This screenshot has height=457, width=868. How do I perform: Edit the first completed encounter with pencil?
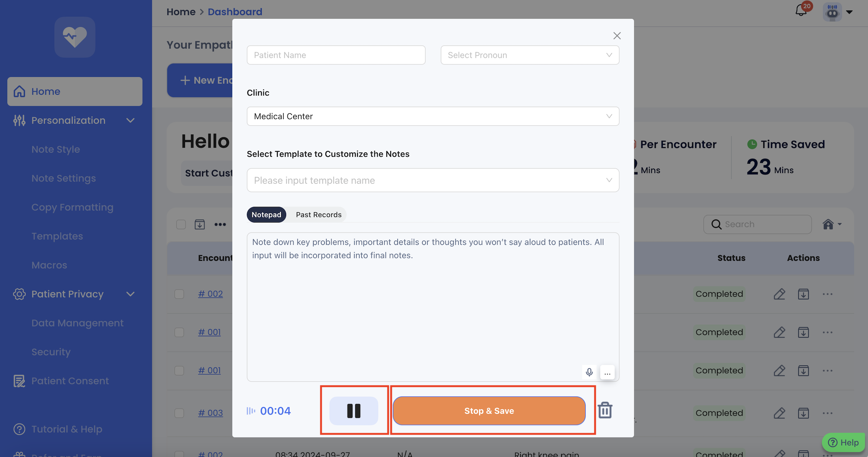tap(779, 294)
